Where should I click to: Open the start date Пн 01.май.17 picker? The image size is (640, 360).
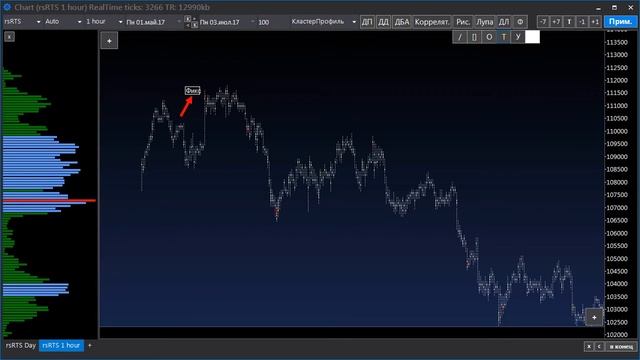pyautogui.click(x=153, y=22)
